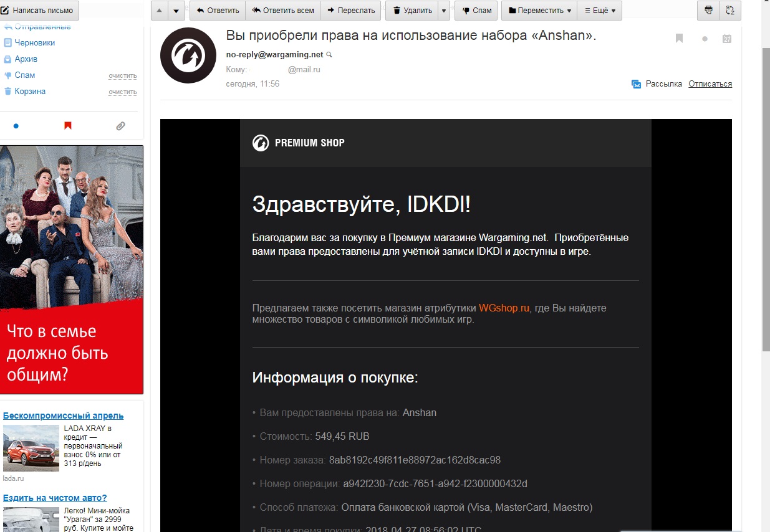This screenshot has height=532, width=770.
Task: Open the dropdown arrow beside Удалить
Action: click(x=444, y=11)
